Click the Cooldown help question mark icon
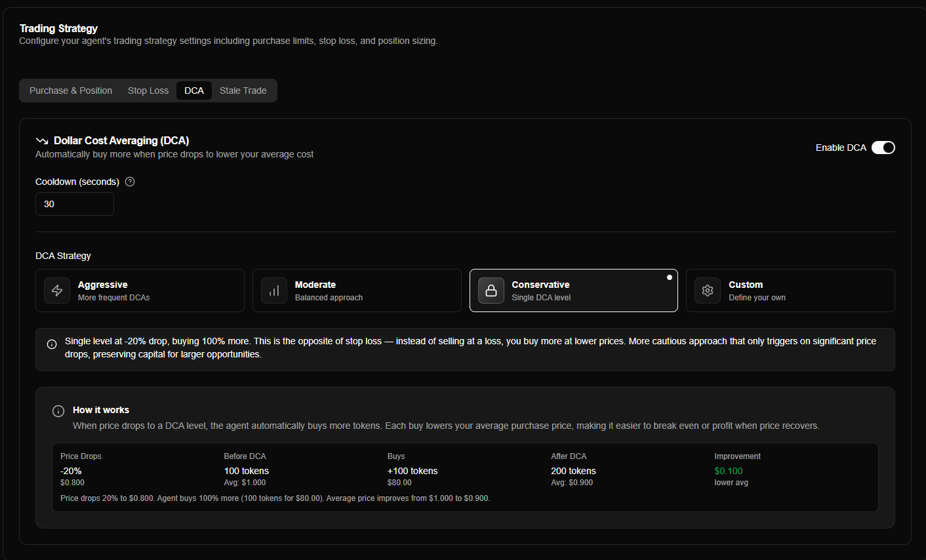This screenshot has height=560, width=926. click(x=130, y=182)
